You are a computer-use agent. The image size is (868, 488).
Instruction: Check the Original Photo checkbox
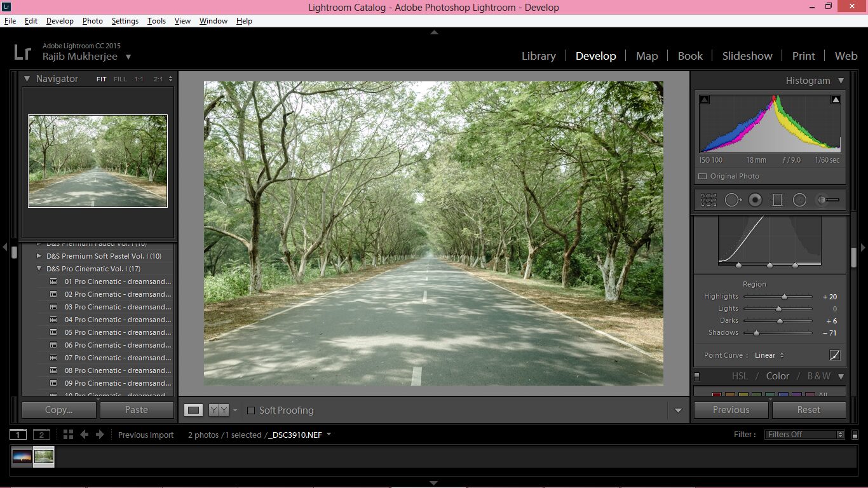702,177
